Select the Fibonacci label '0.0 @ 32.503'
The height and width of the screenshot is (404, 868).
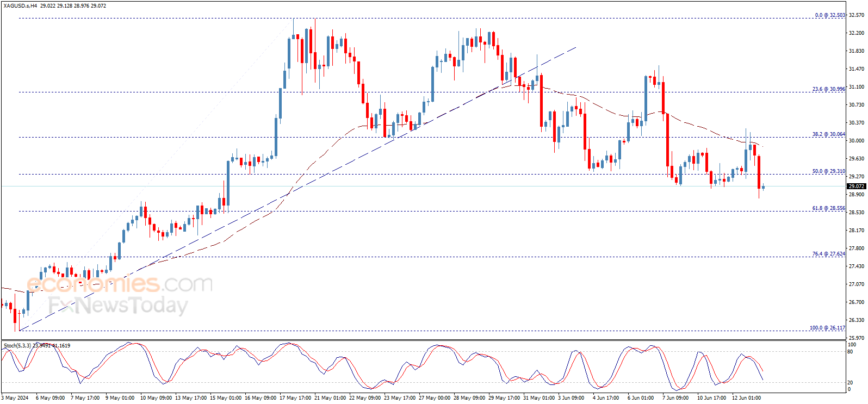tap(830, 15)
